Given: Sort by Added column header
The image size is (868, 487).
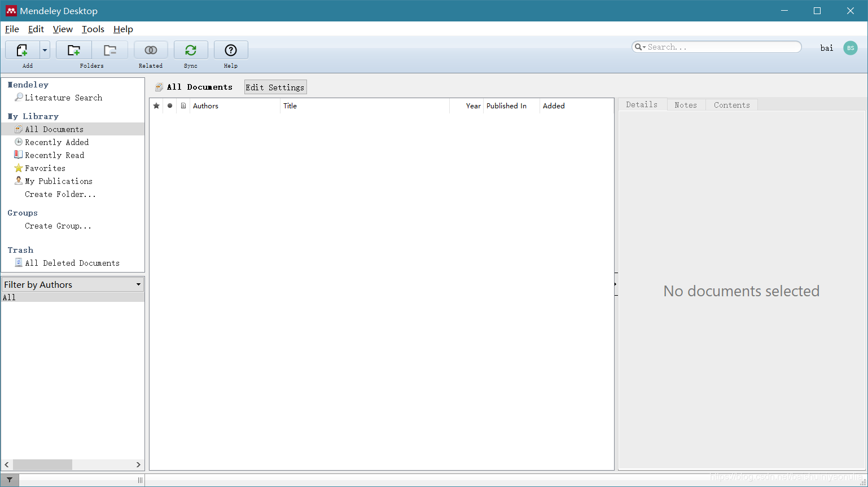Looking at the screenshot, I should pyautogui.click(x=577, y=106).
